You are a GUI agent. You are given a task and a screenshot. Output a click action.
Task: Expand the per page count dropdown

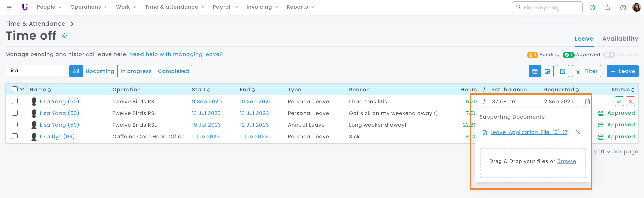point(604,152)
